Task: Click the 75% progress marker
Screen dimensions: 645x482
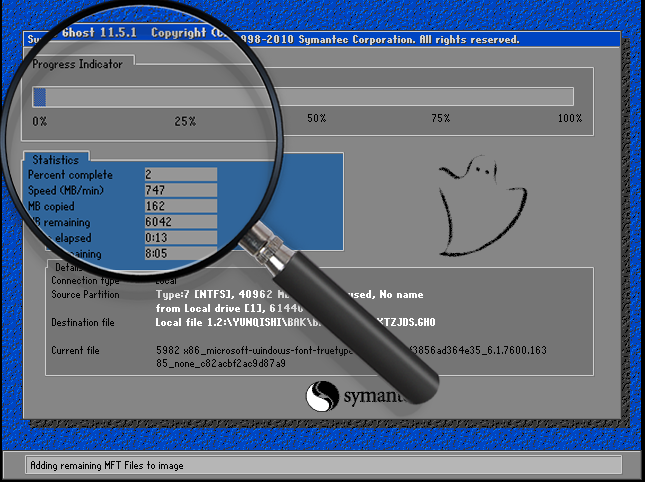Action: tap(441, 118)
